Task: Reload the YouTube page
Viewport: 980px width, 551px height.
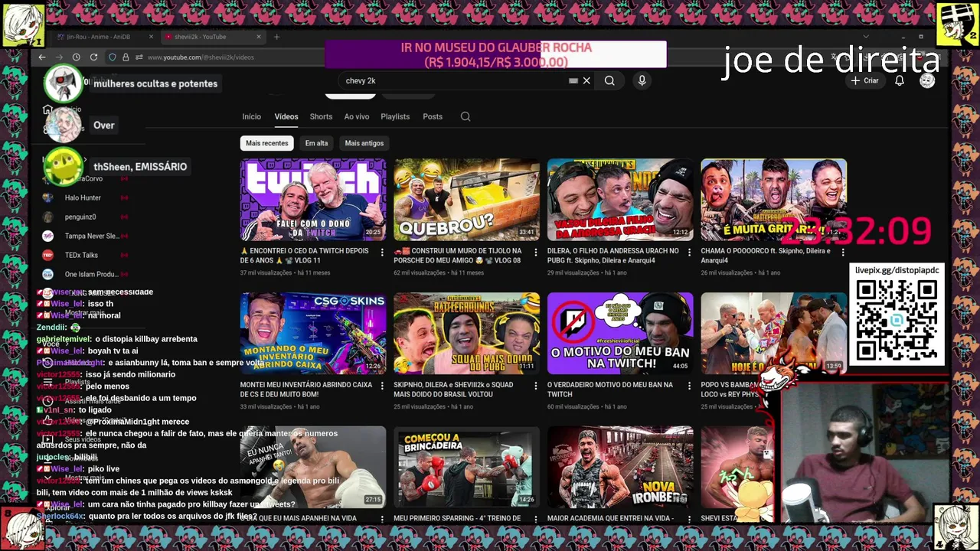Action: pyautogui.click(x=93, y=57)
